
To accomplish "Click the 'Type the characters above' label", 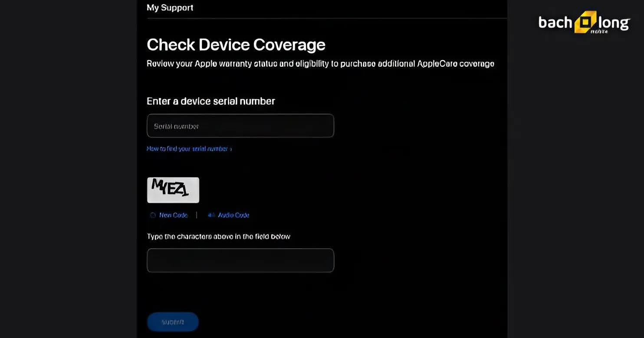I will point(218,237).
